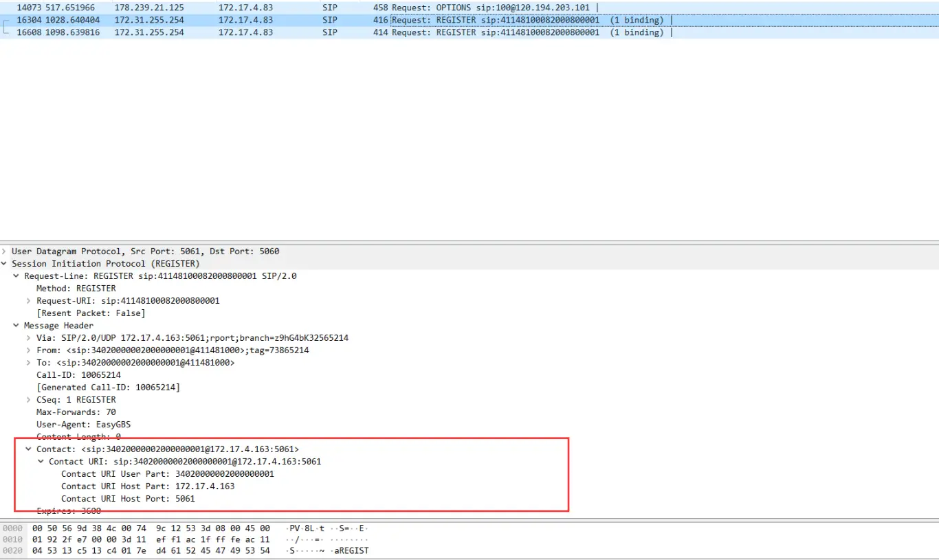Expand the Via header field
The width and height of the screenshot is (939, 560).
tap(29, 338)
